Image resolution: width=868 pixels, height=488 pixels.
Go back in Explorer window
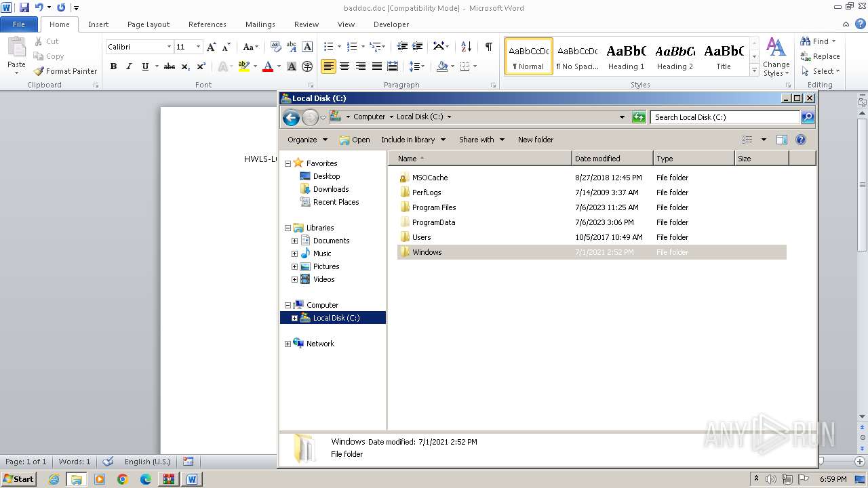click(291, 117)
